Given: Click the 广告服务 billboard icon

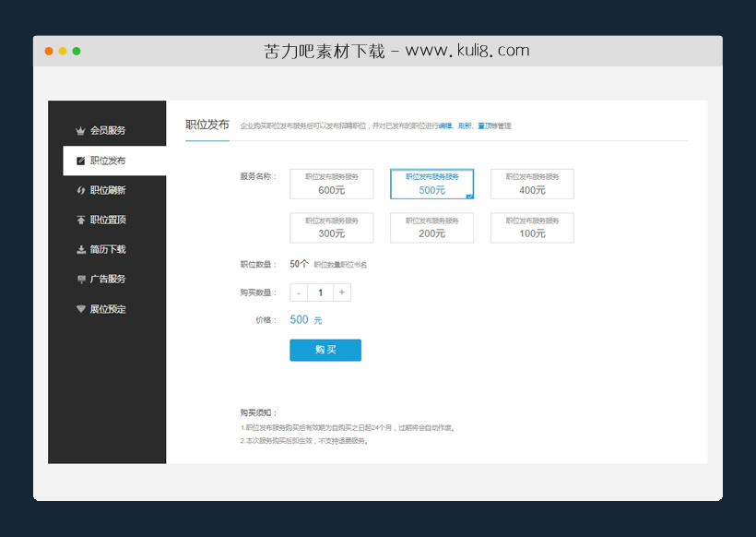Looking at the screenshot, I should tap(82, 279).
